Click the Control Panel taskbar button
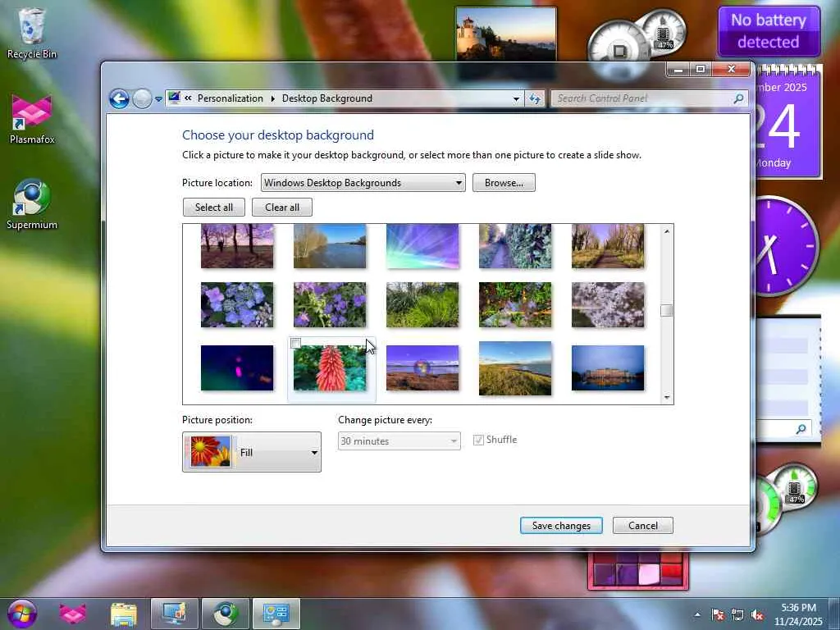The width and height of the screenshot is (840, 630). [x=276, y=614]
